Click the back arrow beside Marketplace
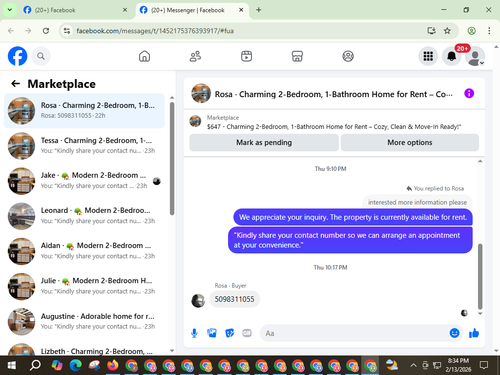This screenshot has width=500, height=375. tap(16, 84)
